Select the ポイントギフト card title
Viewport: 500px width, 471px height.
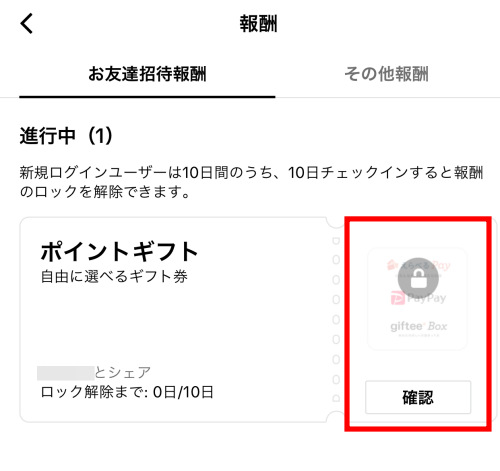119,251
